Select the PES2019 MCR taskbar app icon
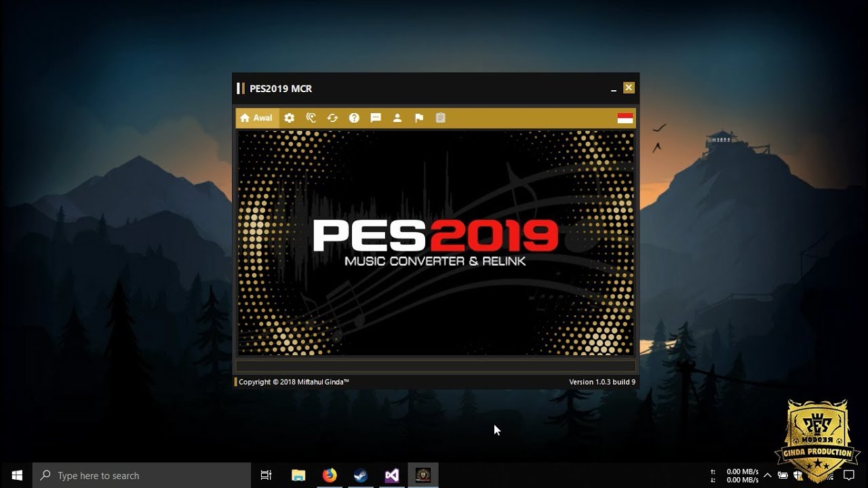Screen dimensions: 868x488 (423, 476)
